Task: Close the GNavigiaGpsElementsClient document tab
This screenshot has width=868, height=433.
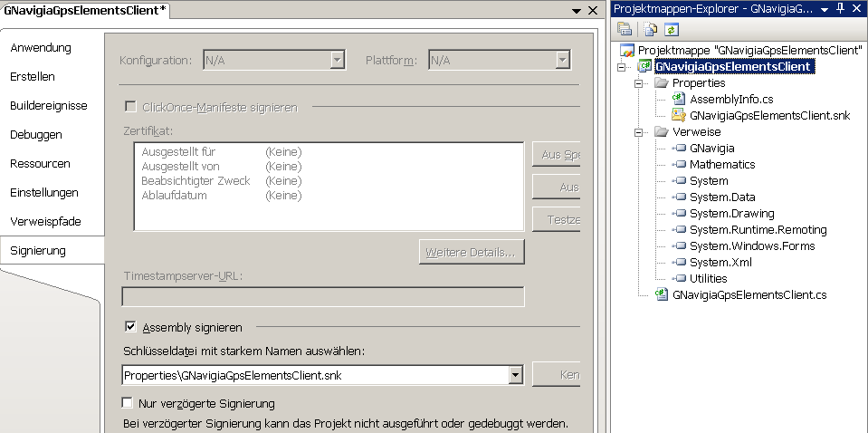Action: 592,11
